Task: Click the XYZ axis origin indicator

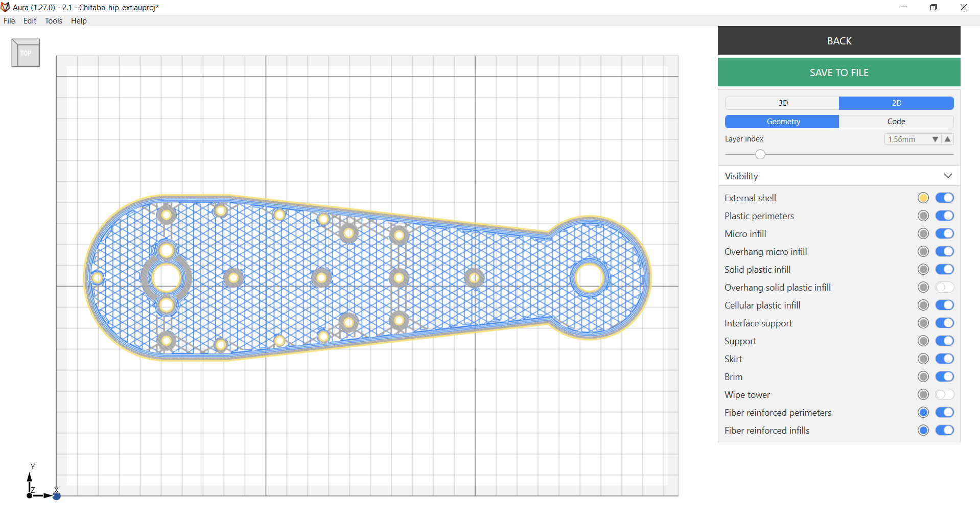Action: 43,483
